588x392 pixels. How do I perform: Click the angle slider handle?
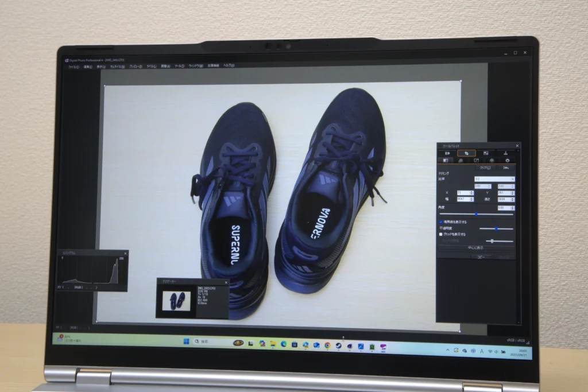pyautogui.click(x=476, y=214)
